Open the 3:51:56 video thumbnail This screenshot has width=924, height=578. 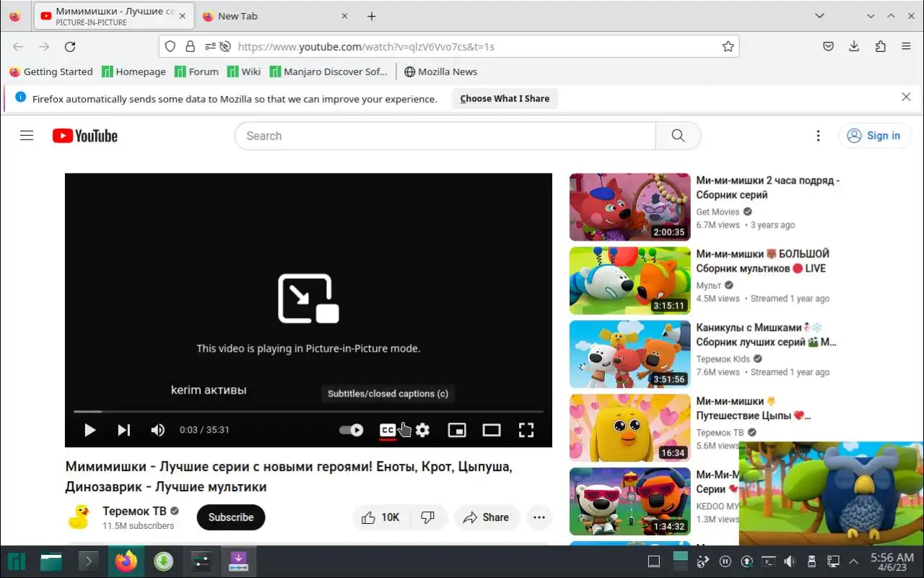click(x=630, y=355)
